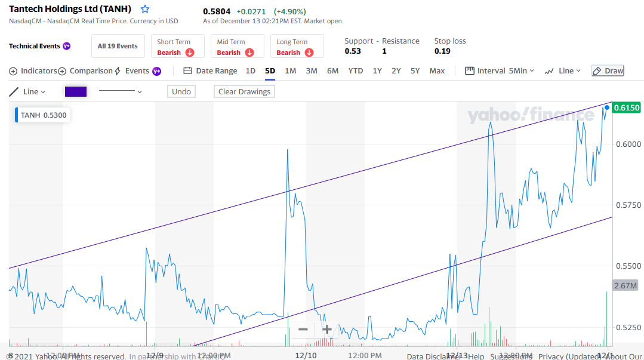Click the Resistance value 1

[384, 51]
